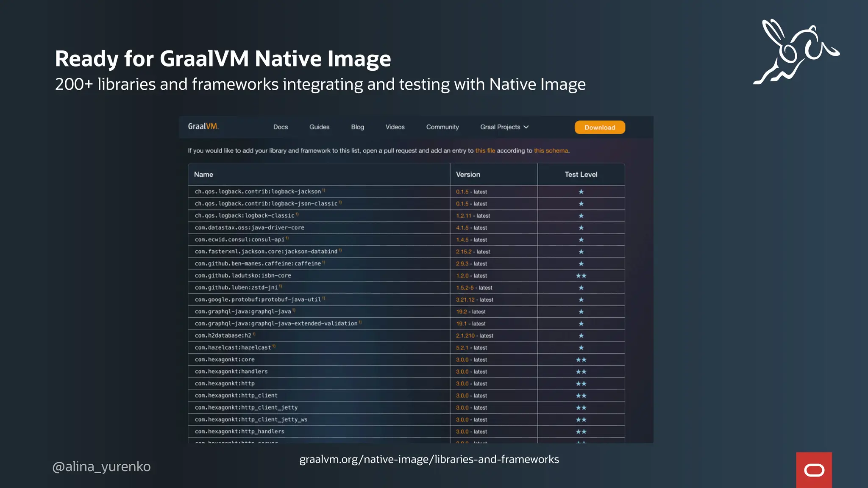Screen dimensions: 868x488
Task: Follow the 'this file' link
Action: [485, 150]
